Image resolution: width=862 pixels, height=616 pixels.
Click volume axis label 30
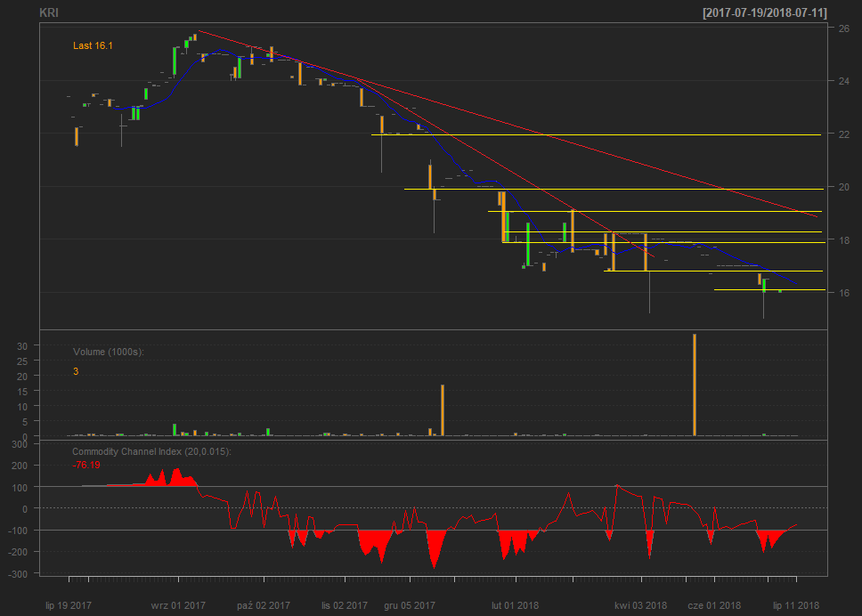[22, 346]
